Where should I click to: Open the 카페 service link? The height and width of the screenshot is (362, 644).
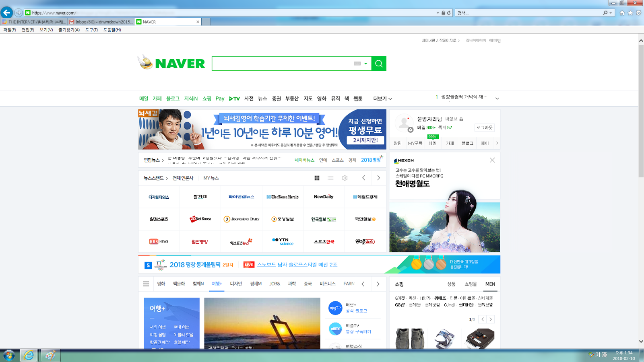pos(157,99)
